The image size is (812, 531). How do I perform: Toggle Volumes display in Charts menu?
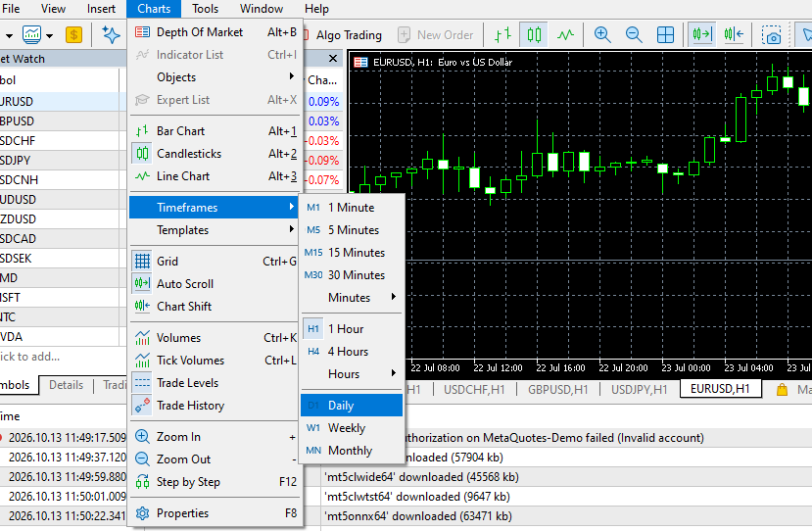tap(215, 338)
